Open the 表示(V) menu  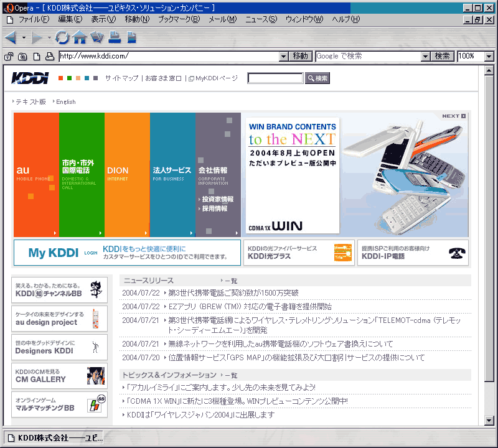(103, 20)
